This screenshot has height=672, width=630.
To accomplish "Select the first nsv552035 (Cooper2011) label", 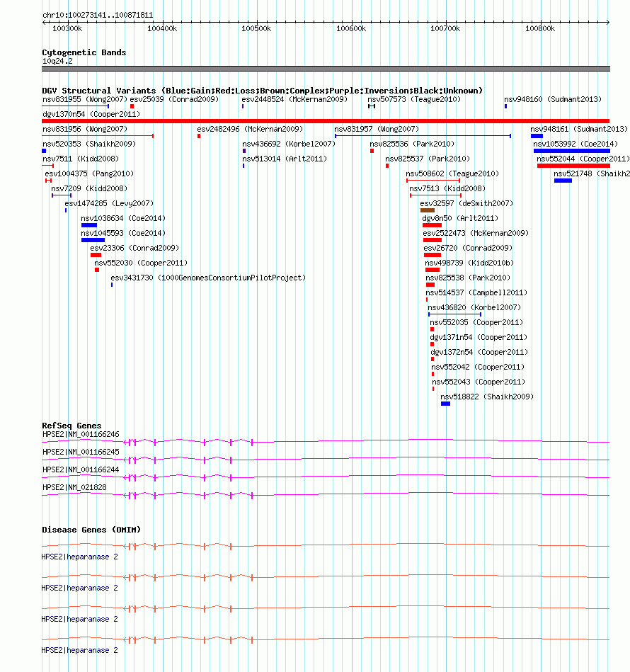I will (x=476, y=322).
